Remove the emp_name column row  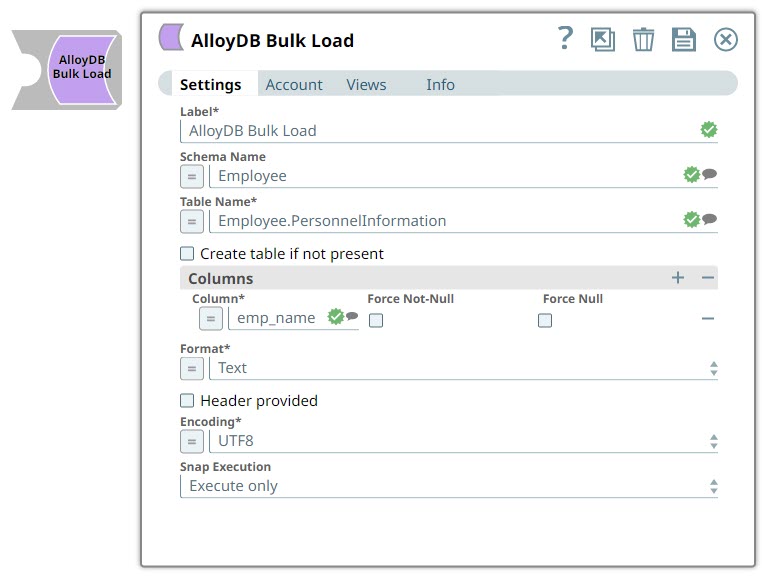pyautogui.click(x=708, y=318)
